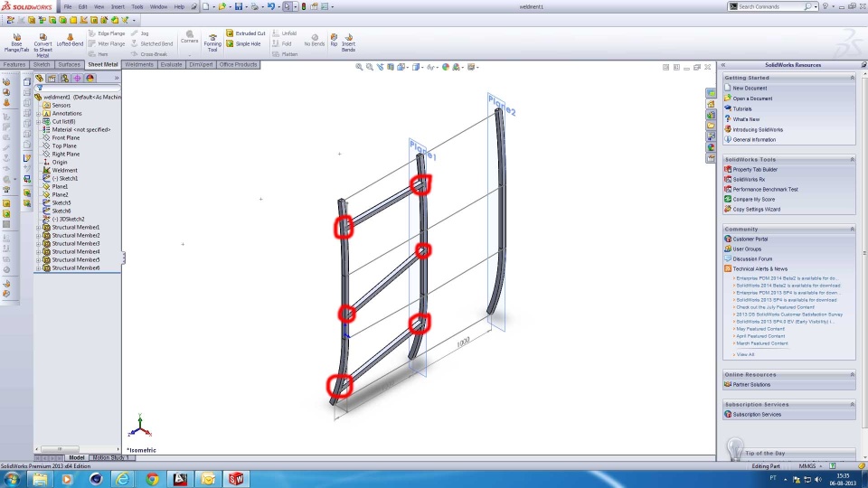
Task: Click the Corners tool
Action: pos(189,37)
